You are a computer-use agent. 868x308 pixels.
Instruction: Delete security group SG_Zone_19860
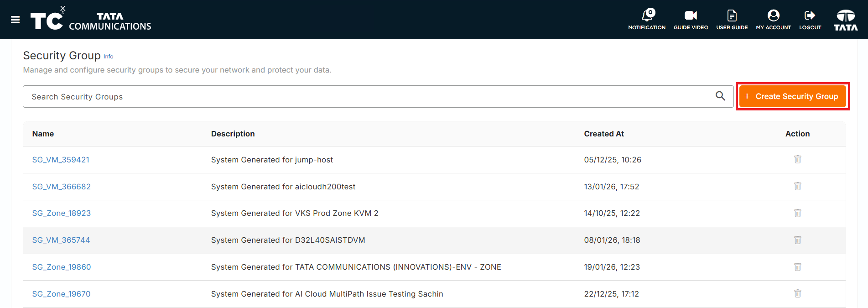[798, 267]
